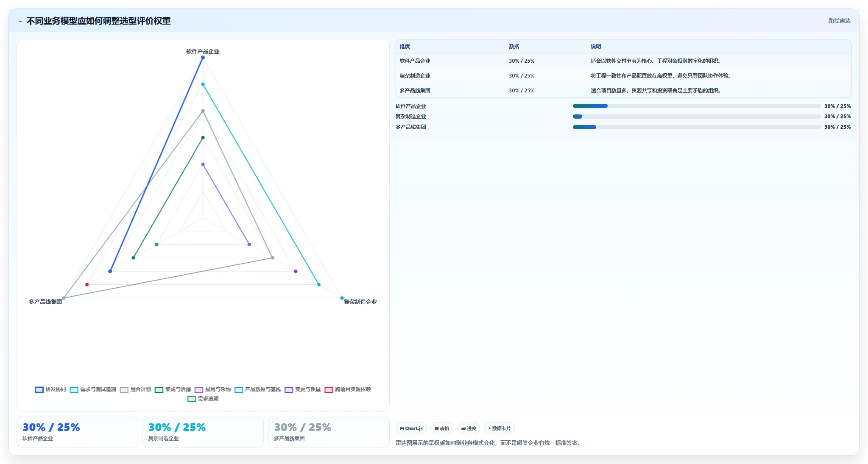Screen dimensions: 868x464
Task: Click the 复杂制造企业 radar axis label
Action: [360, 302]
